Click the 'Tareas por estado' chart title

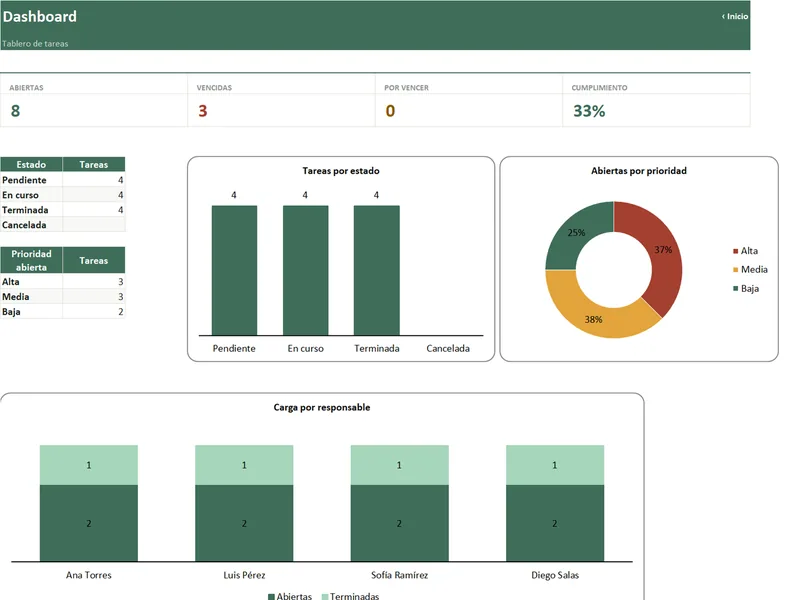[341, 171]
